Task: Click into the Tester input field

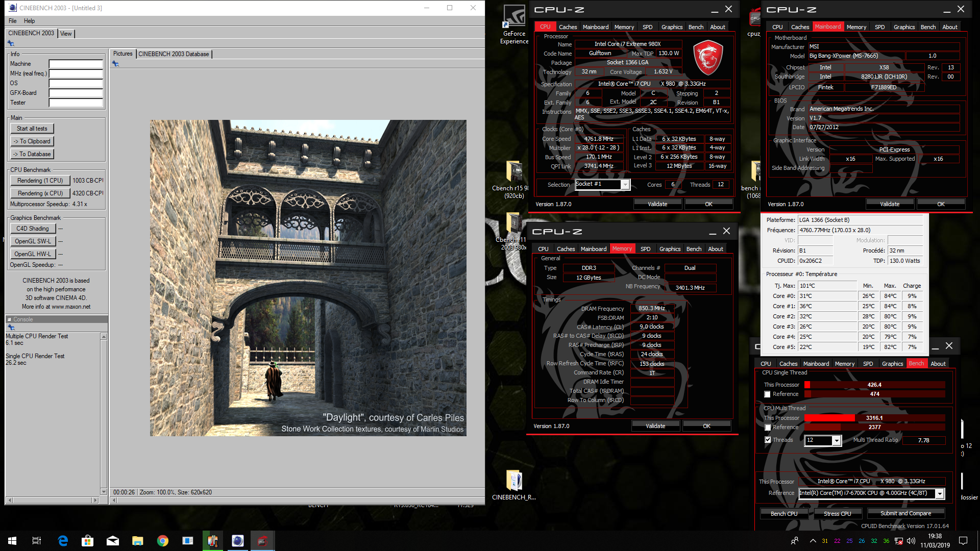Action: pos(76,103)
